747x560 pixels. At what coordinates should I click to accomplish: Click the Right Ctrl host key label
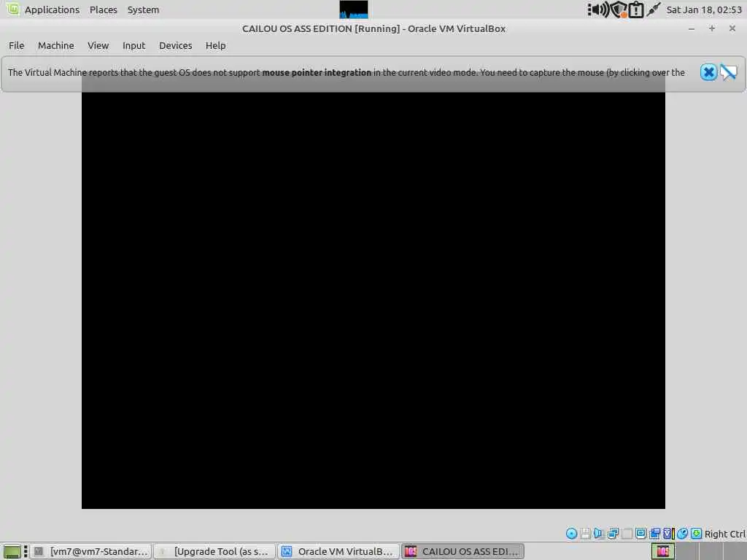(x=724, y=534)
